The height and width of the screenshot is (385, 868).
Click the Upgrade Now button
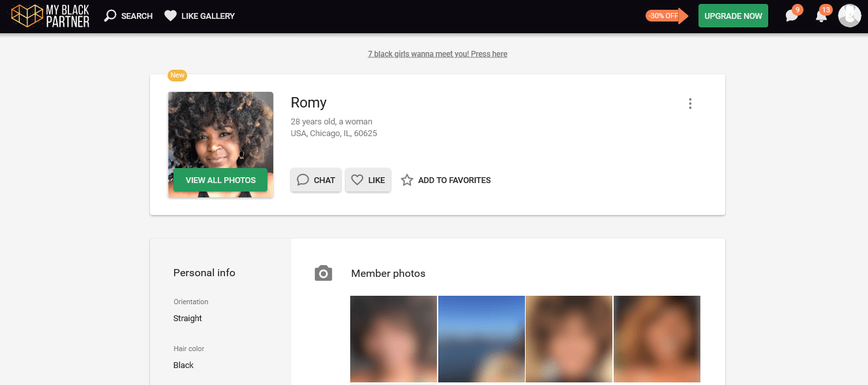click(733, 16)
